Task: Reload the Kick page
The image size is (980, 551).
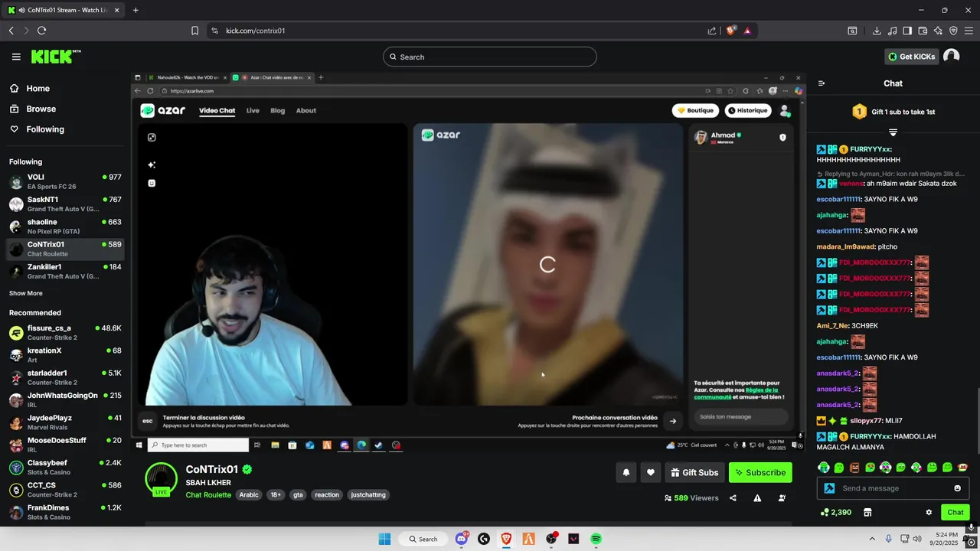Action: point(41,31)
